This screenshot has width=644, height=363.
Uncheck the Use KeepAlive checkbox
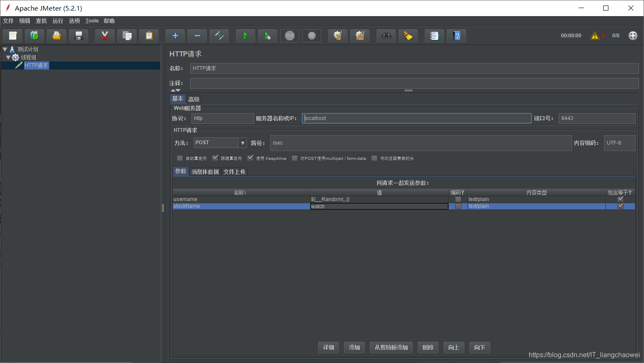point(250,158)
